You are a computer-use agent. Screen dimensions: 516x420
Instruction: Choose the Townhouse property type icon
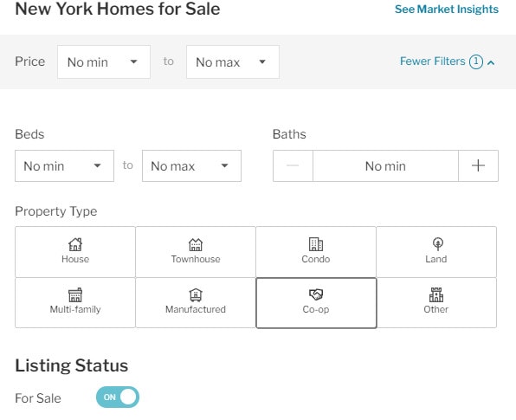click(x=196, y=244)
